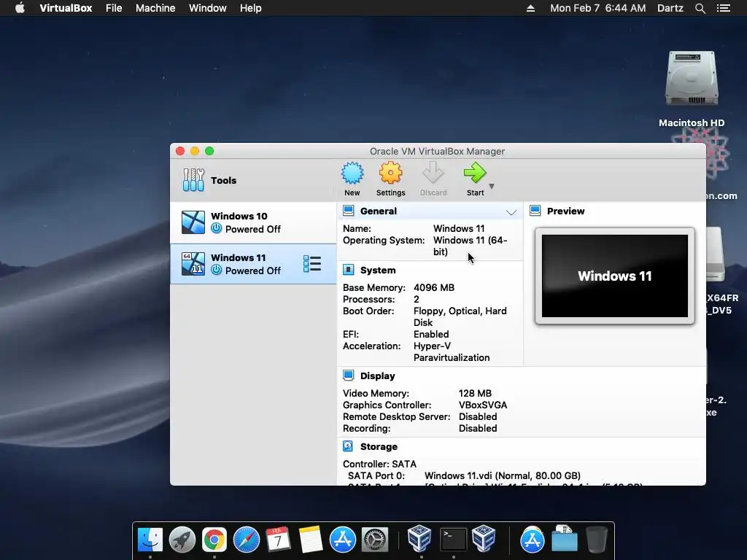Open the File menu
747x560 pixels.
(114, 8)
